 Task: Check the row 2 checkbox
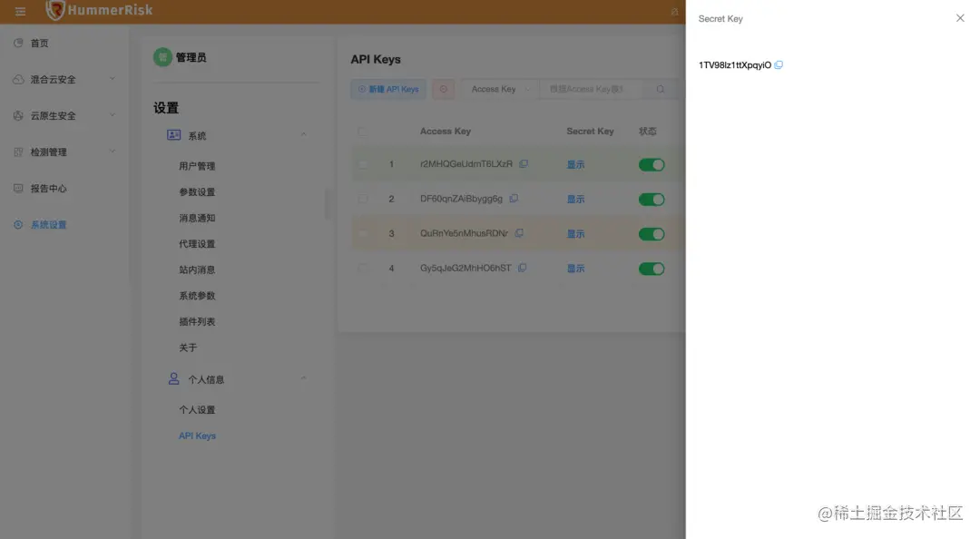(362, 198)
